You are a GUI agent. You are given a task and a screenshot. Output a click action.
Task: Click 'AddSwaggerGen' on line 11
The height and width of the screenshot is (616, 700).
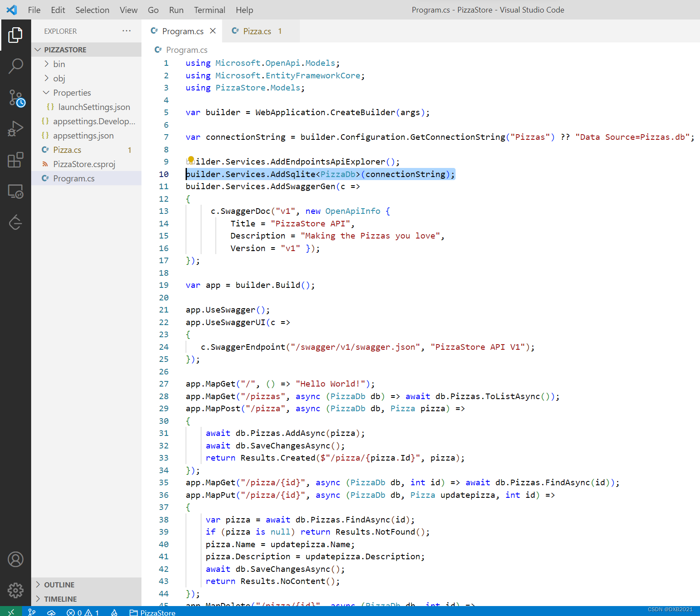click(x=303, y=187)
